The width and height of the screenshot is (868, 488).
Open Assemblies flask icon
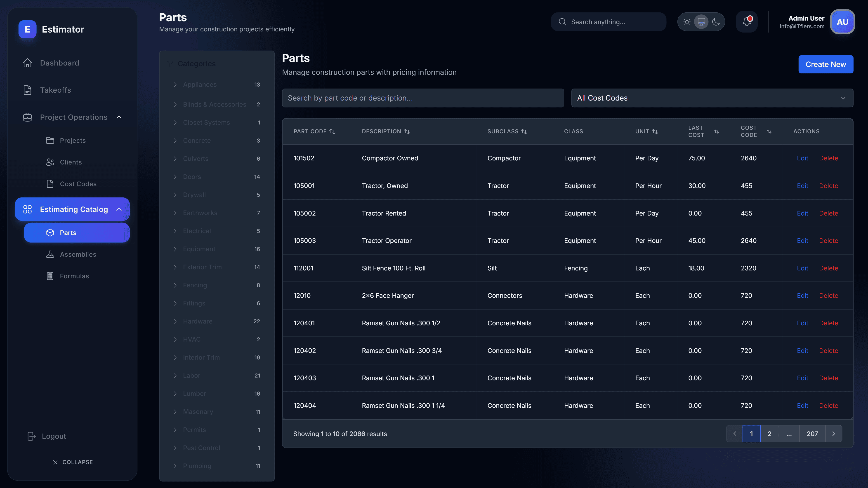50,254
